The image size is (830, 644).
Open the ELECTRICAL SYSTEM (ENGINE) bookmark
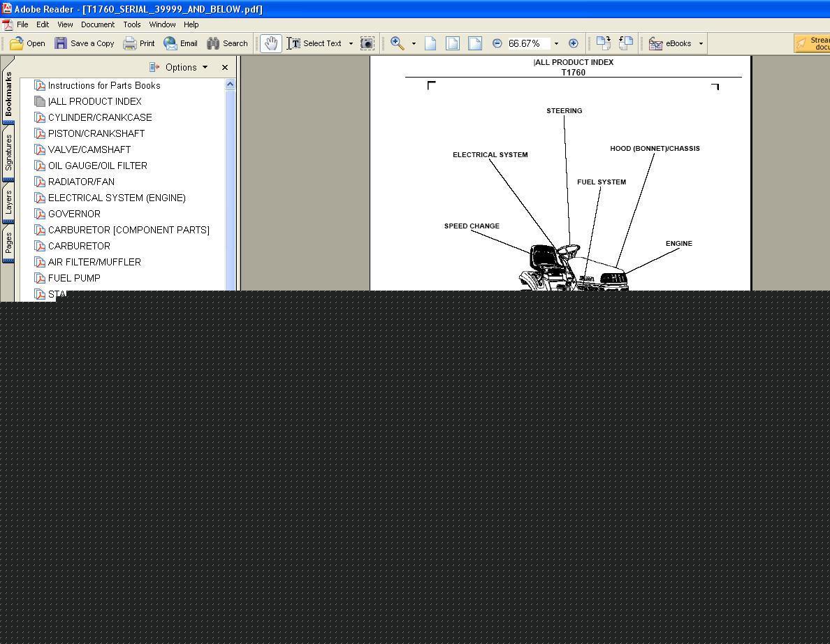click(x=117, y=198)
